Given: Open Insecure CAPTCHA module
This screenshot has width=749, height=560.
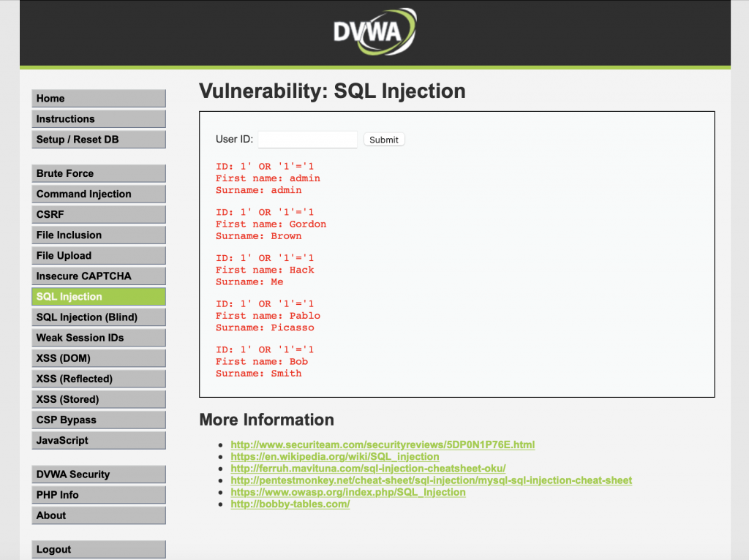Looking at the screenshot, I should [x=99, y=276].
